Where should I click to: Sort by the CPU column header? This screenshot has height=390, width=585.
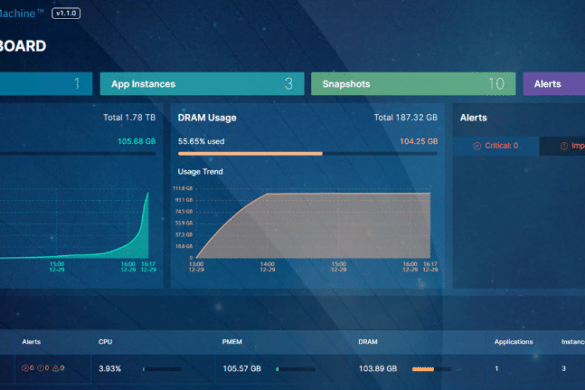[x=105, y=341]
